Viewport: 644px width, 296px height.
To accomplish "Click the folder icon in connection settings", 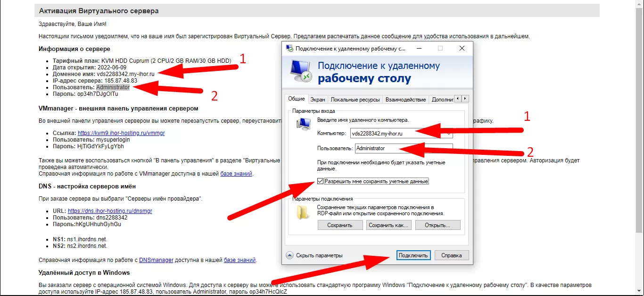I will point(302,212).
